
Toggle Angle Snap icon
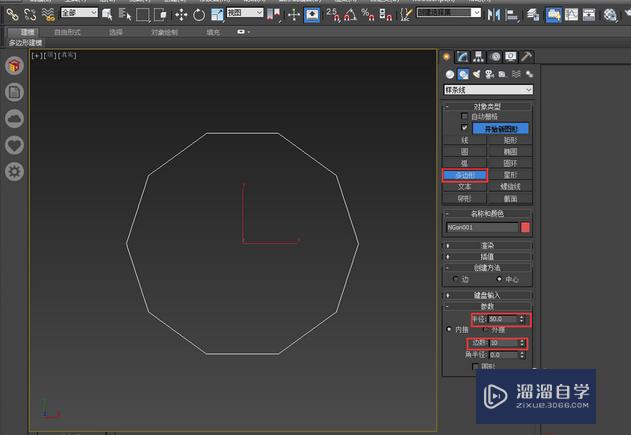click(350, 15)
